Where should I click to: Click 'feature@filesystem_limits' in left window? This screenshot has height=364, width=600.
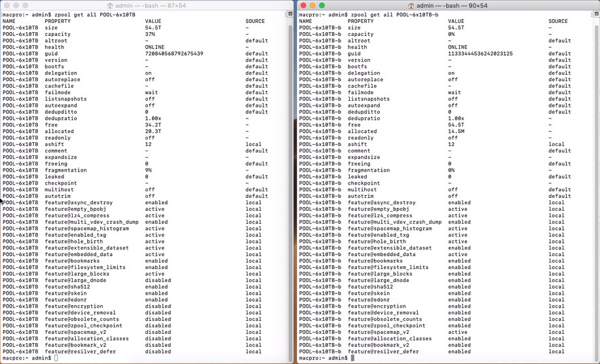(85, 267)
